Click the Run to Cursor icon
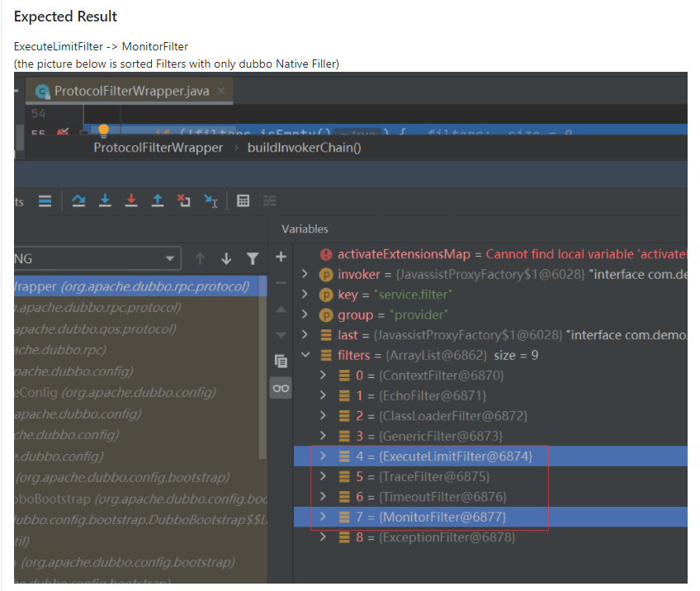 click(x=210, y=201)
